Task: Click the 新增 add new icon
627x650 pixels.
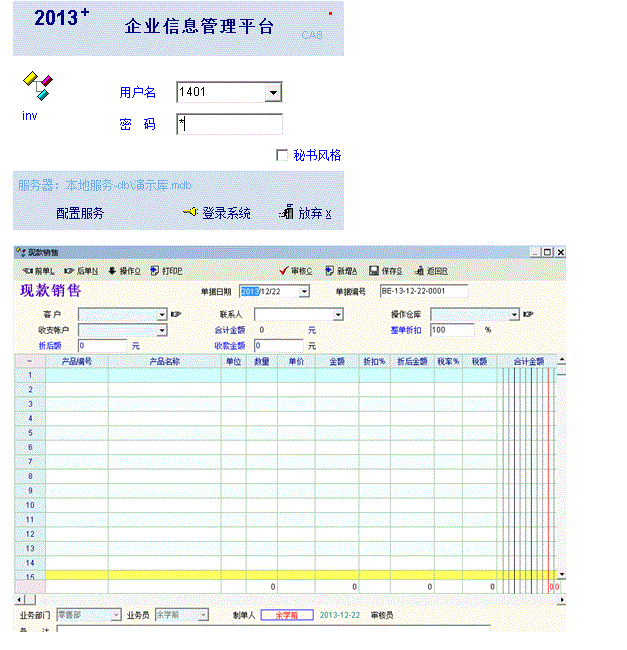Action: coord(329,270)
